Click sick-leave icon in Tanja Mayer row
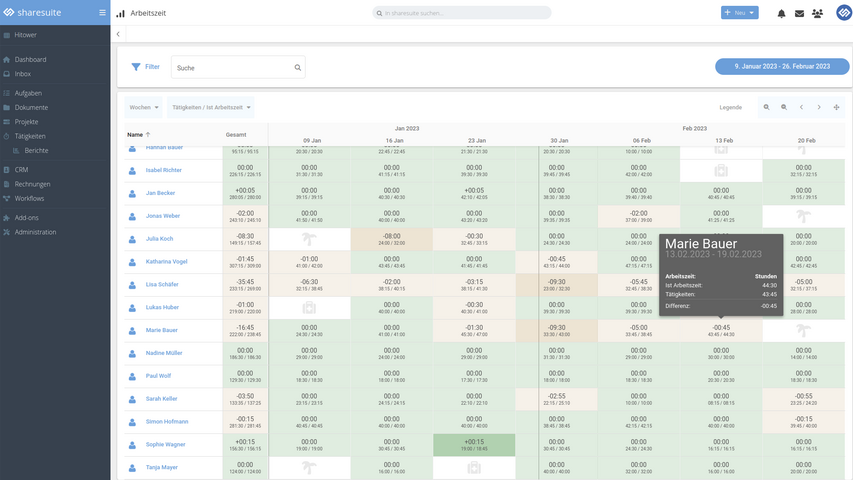 click(x=474, y=467)
